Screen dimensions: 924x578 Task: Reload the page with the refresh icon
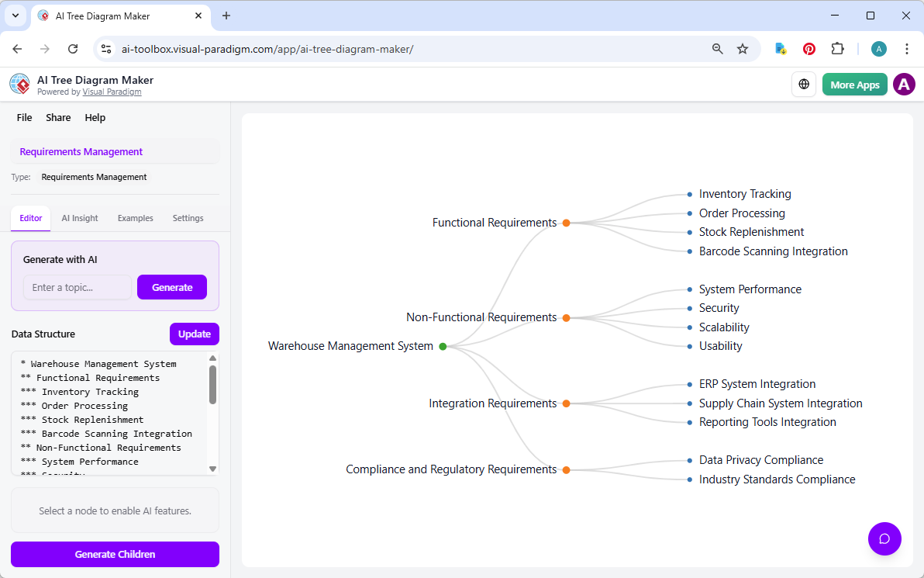(x=73, y=48)
